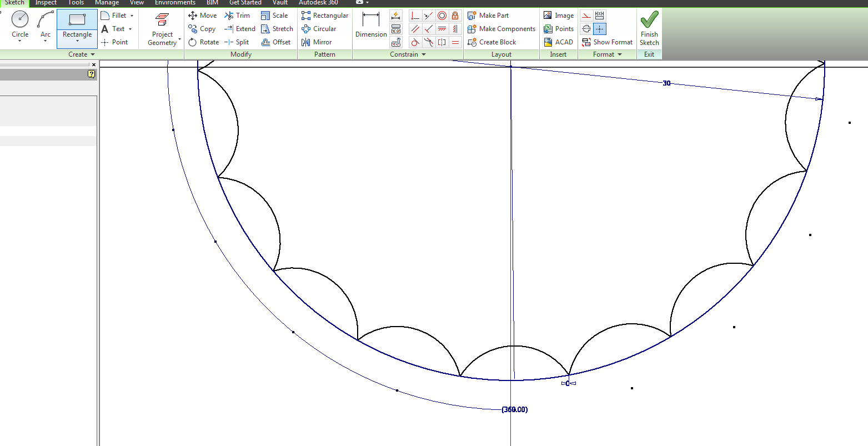Create a Rectangular pattern
Image resolution: width=868 pixels, height=446 pixels.
coord(325,16)
